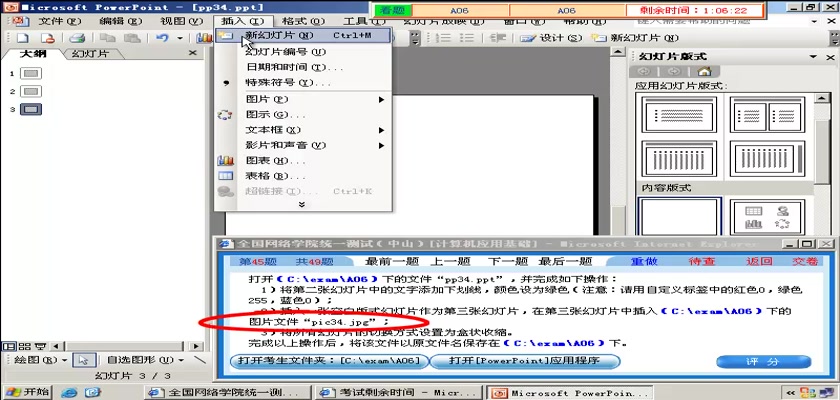Apply two-column text layout thumbnail
The image size is (840, 400).
(767, 115)
